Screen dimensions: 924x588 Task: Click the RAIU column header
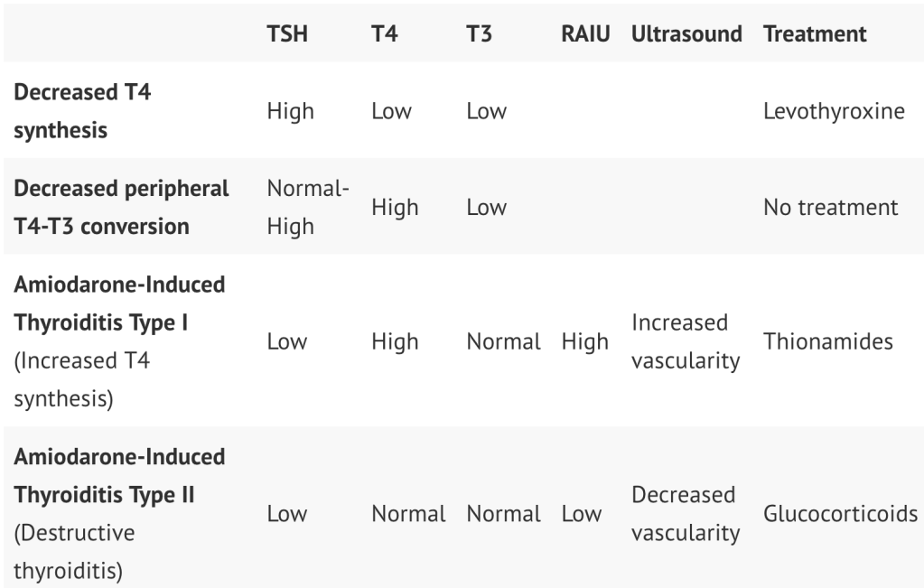tap(585, 34)
